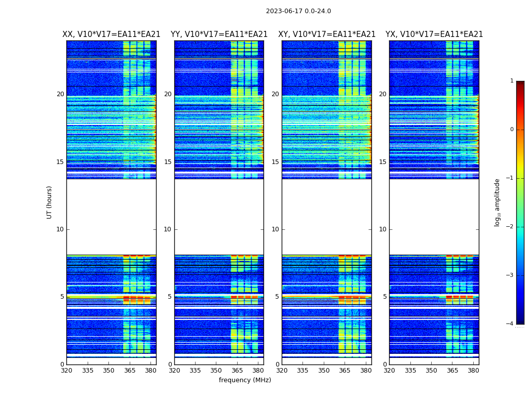Screen dimensions: 532x405
Task: Click the 380 frequency tick under YX panel
Action: tap(473, 371)
